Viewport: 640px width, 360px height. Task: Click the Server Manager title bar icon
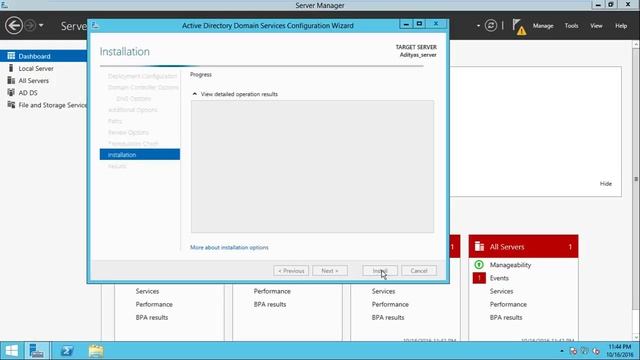4,5
